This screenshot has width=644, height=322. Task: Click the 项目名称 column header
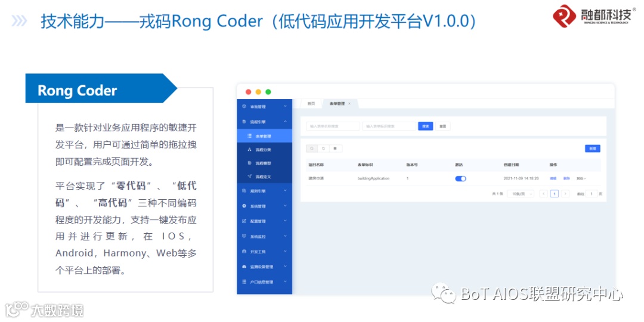(316, 165)
